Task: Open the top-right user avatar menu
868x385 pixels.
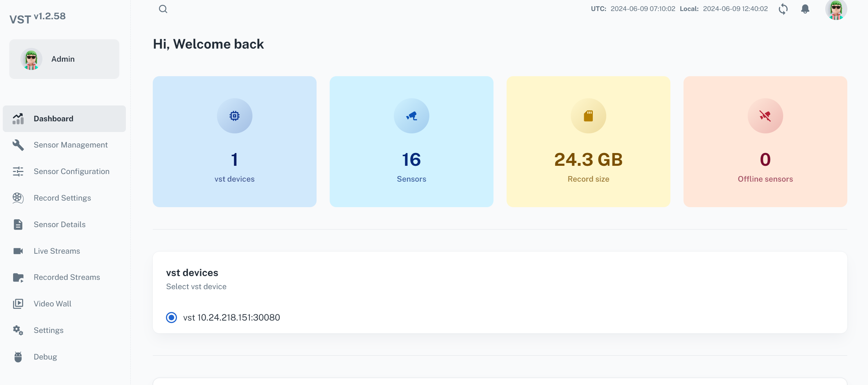Action: tap(836, 10)
